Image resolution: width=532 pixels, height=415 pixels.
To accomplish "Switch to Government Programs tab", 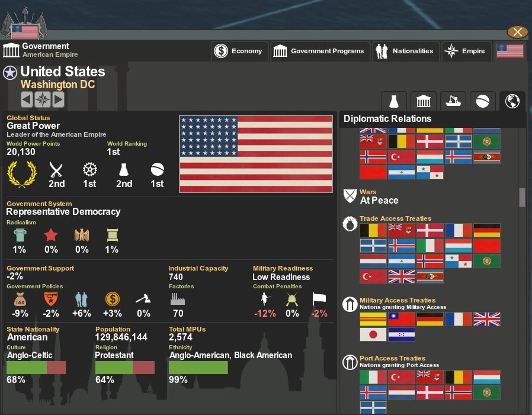I will point(320,51).
